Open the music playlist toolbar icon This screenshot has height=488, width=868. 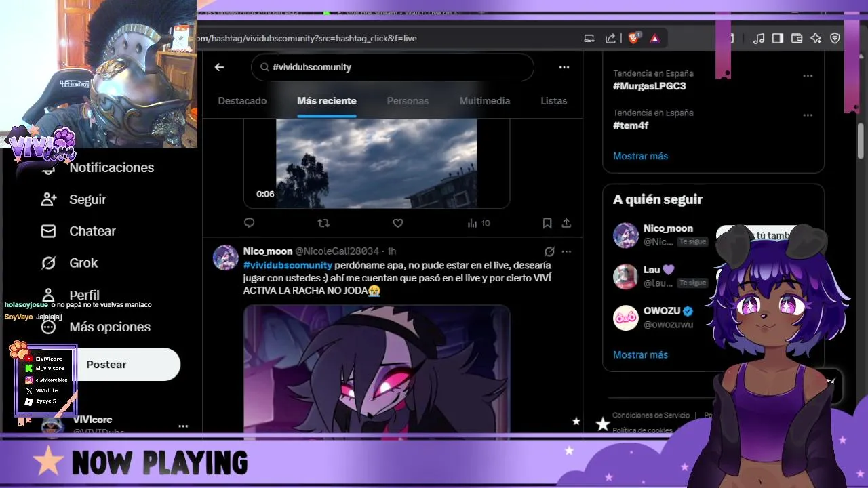[759, 39]
